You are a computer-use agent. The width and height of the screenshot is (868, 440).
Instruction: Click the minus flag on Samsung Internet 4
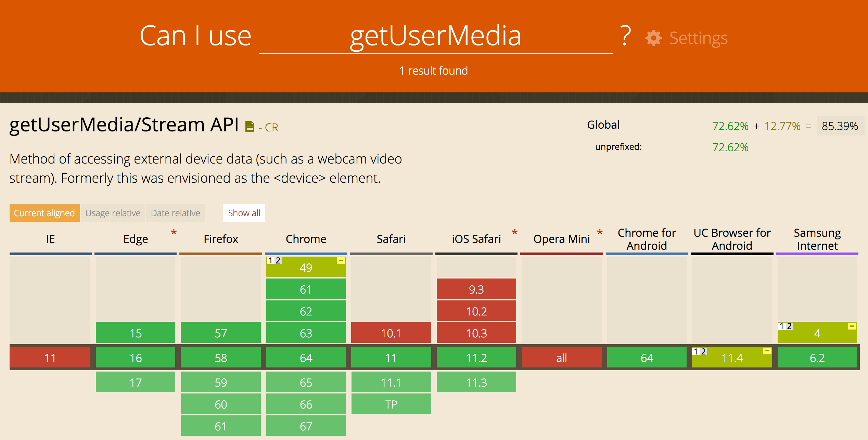[x=852, y=326]
